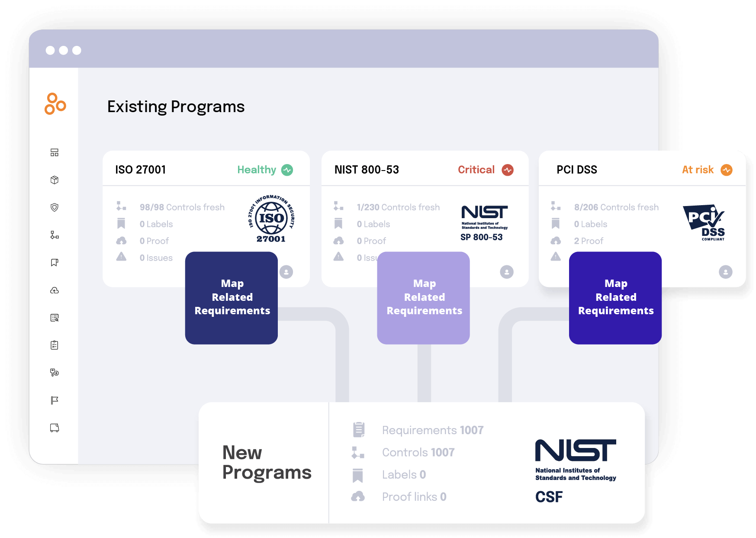Screen dimensions: 756x538
Task: Click NIST 800-53's lavender Map Related Requirements box
Action: coord(423,298)
